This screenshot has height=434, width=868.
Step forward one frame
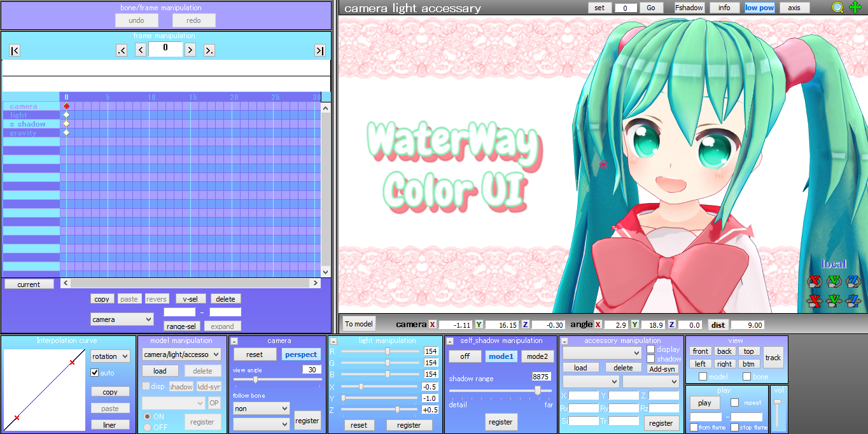(190, 50)
